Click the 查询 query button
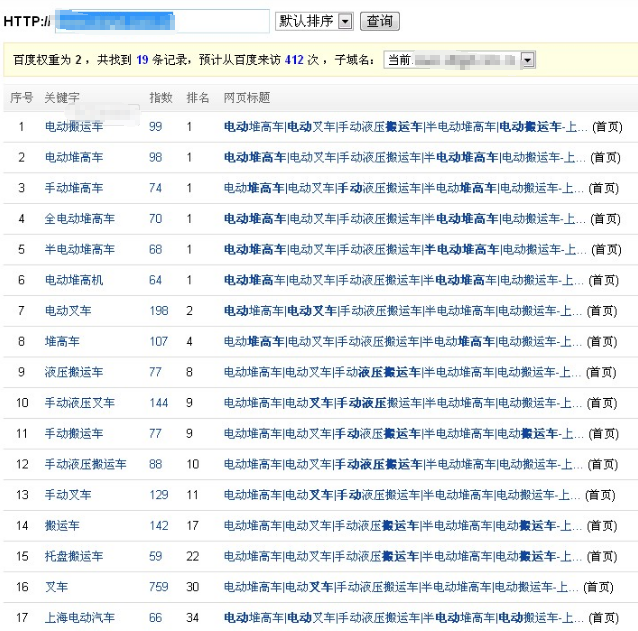Viewport: 638px width, 631px height. tap(380, 21)
